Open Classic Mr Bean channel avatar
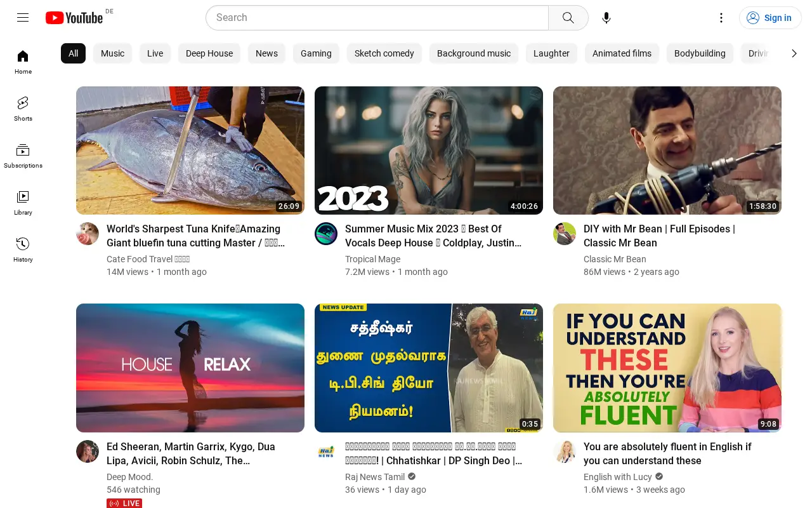The image size is (812, 508). point(565,234)
